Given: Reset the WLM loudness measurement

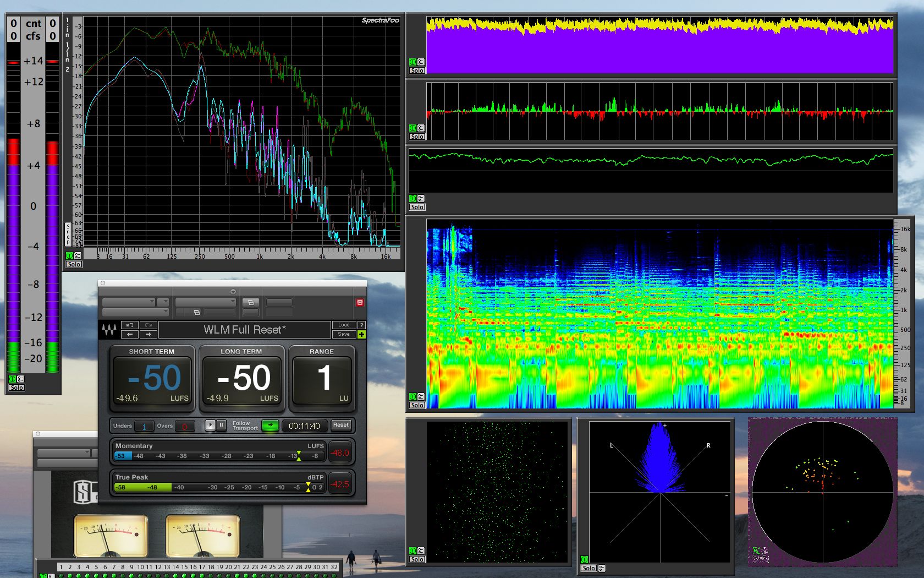Looking at the screenshot, I should click(x=340, y=425).
